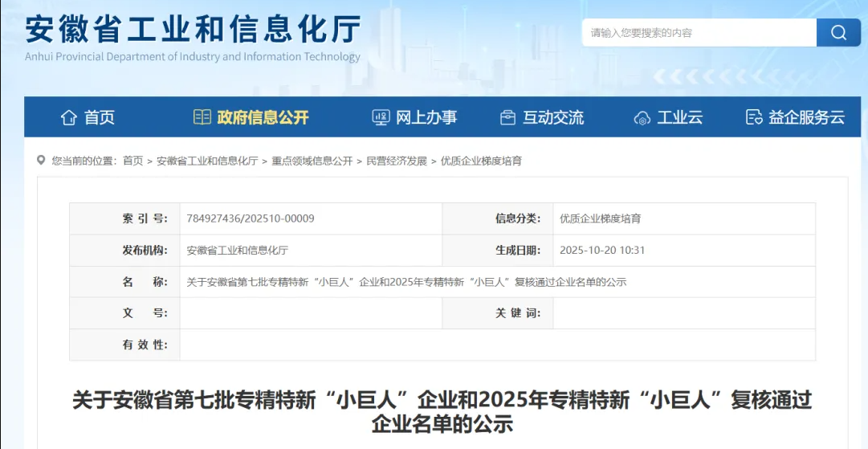Click the icon beside 互动交流
Viewport: 868px width, 449px height.
[x=507, y=117]
